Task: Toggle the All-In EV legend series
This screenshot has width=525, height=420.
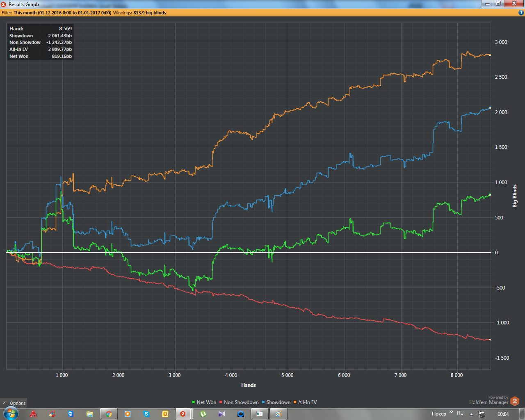Action: click(x=305, y=402)
